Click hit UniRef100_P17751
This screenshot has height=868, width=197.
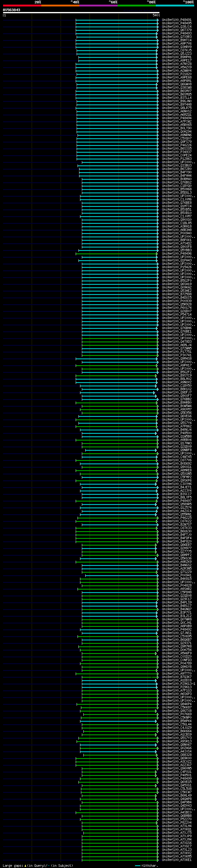click(x=176, y=352)
